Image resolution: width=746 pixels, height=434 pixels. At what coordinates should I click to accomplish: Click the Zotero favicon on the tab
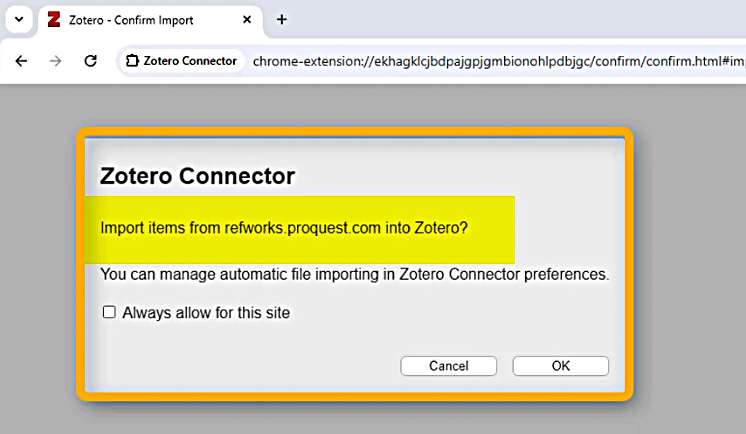pyautogui.click(x=54, y=20)
